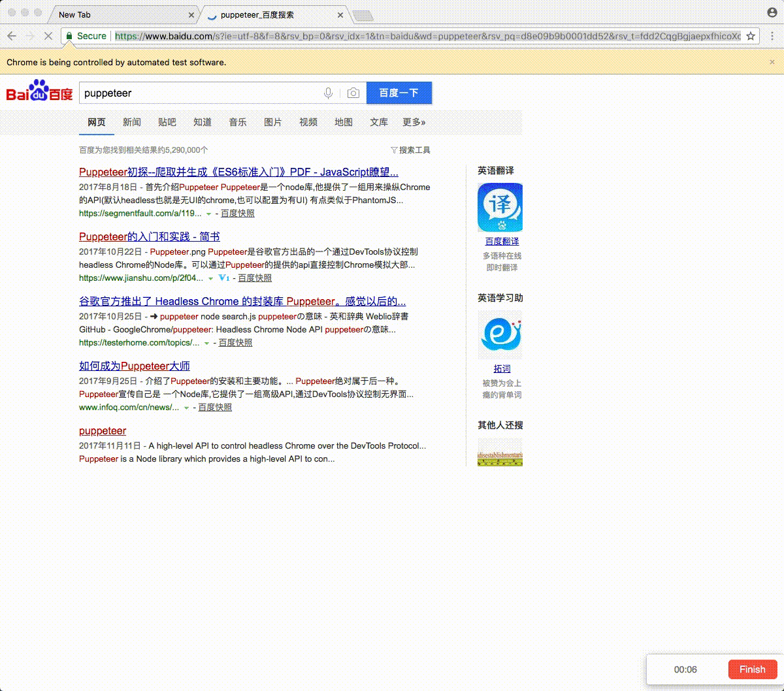Open camera image search icon

tap(353, 93)
